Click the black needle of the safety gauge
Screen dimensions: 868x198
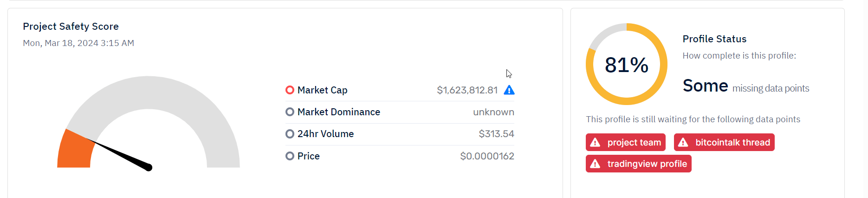(120, 154)
